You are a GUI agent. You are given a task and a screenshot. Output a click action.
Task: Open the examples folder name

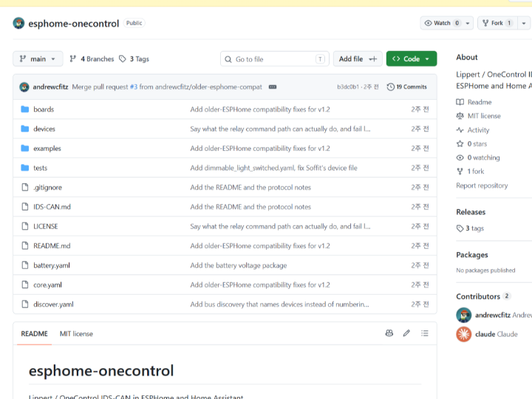[47, 149]
